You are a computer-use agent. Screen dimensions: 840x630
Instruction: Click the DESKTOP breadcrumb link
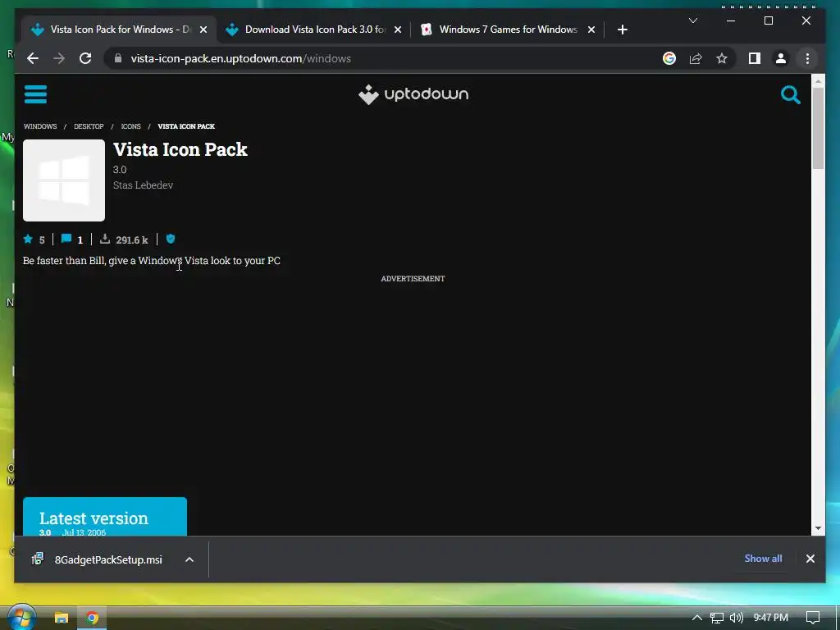pyautogui.click(x=89, y=126)
